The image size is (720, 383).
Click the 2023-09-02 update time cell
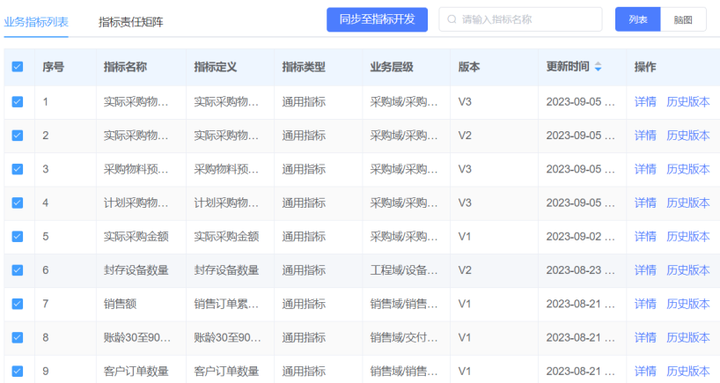pos(580,237)
